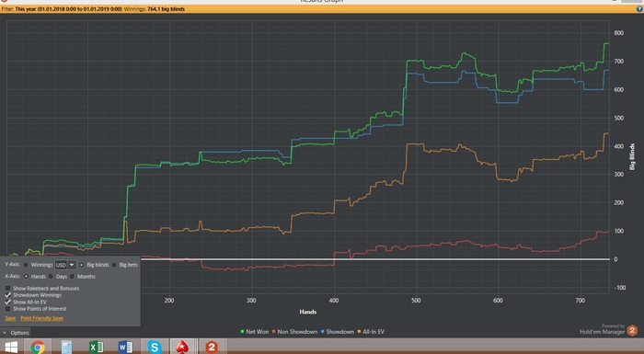
Task: Click the blue info icon in the filter bar
Action: [639, 8]
